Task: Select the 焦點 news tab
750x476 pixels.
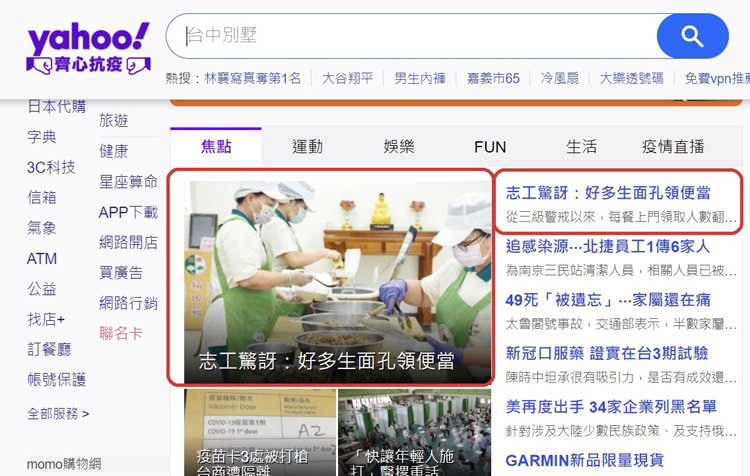Action: (x=216, y=146)
